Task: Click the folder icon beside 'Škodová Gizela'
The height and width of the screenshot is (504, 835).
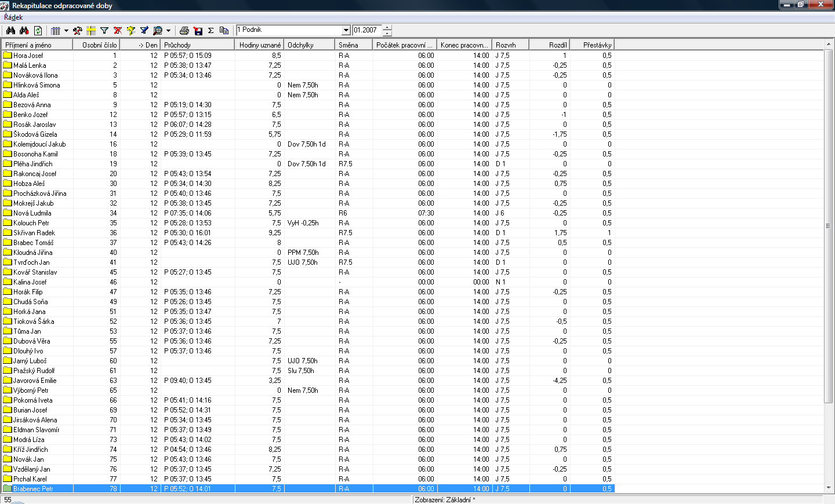Action: point(8,134)
